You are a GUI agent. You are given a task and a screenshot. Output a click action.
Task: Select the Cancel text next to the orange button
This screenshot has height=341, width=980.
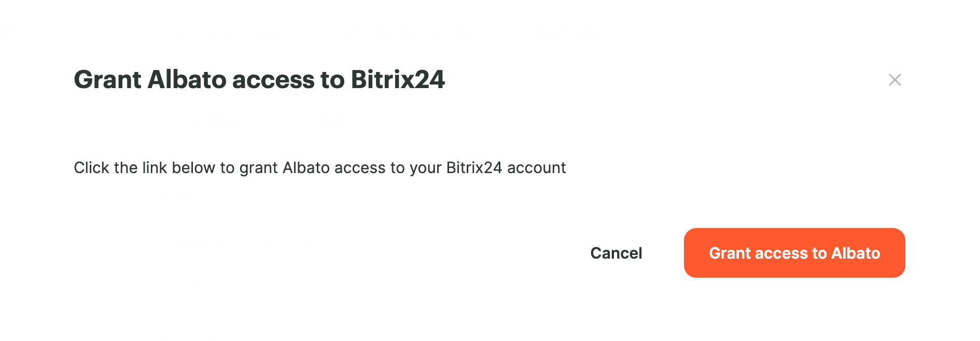tap(616, 253)
